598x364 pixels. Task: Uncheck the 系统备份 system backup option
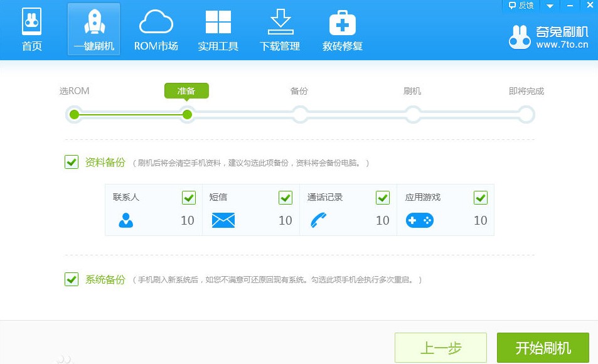[x=71, y=280]
